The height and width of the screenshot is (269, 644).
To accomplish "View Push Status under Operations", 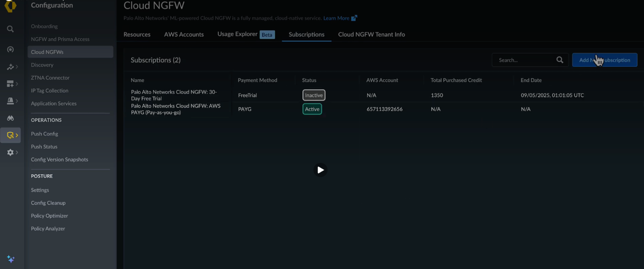I will 44,147.
